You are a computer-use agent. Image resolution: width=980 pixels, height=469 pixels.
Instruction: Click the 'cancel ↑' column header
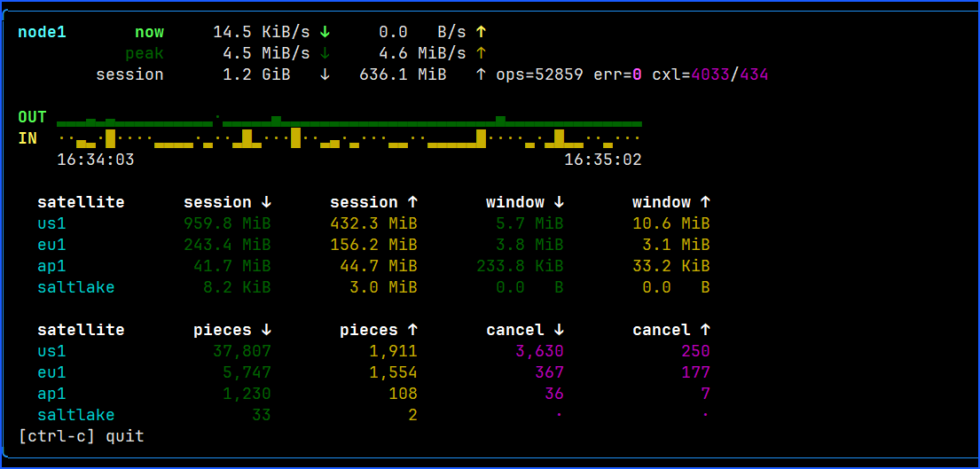(671, 330)
